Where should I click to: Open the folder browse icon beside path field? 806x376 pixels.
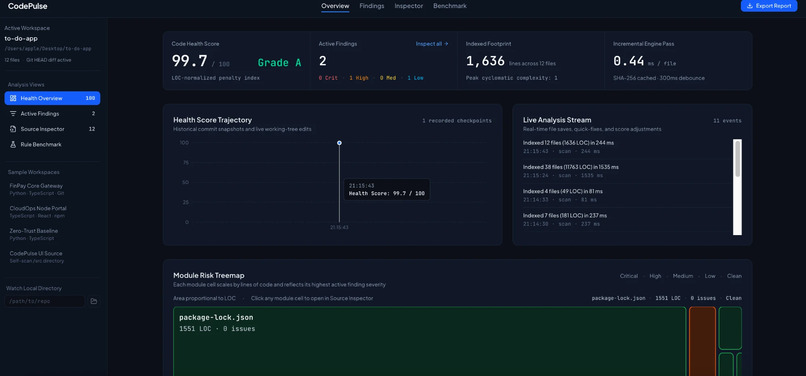(x=94, y=301)
